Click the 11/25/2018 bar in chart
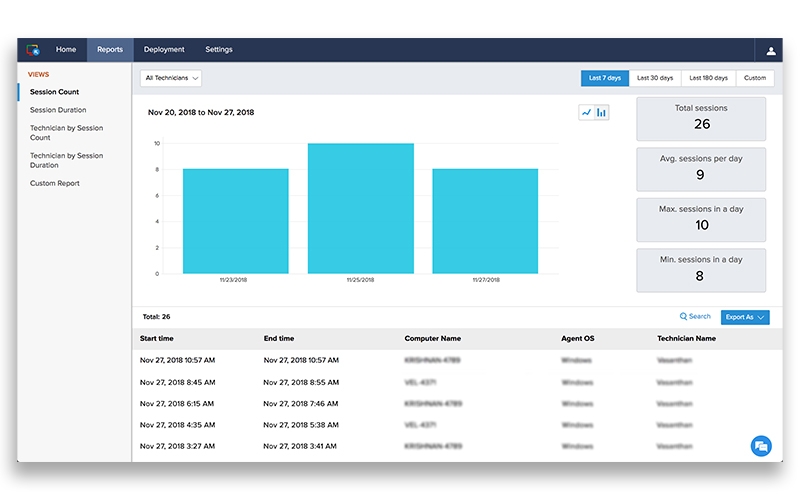800x500 pixels. 360,209
